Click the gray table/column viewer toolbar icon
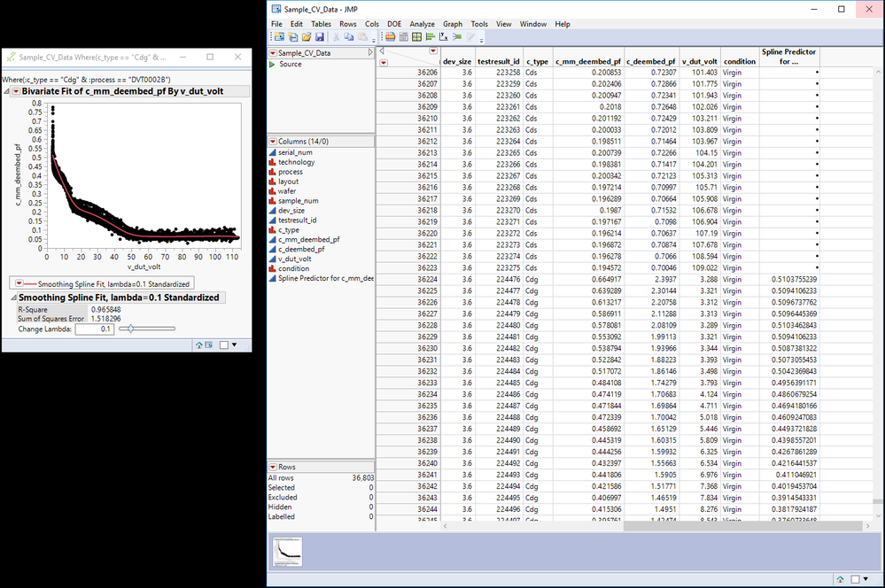Image resolution: width=885 pixels, height=588 pixels. coord(404,37)
